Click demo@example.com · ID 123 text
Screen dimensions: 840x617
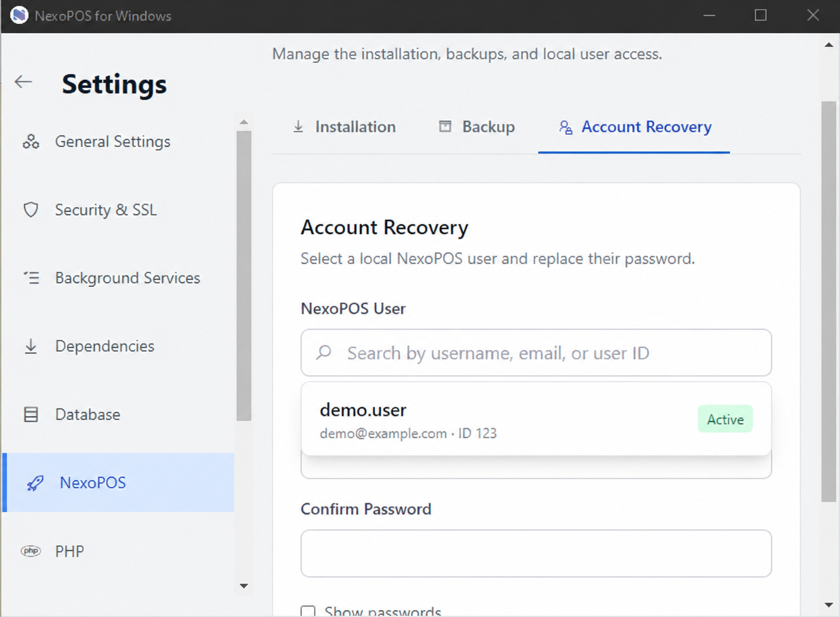(x=408, y=433)
